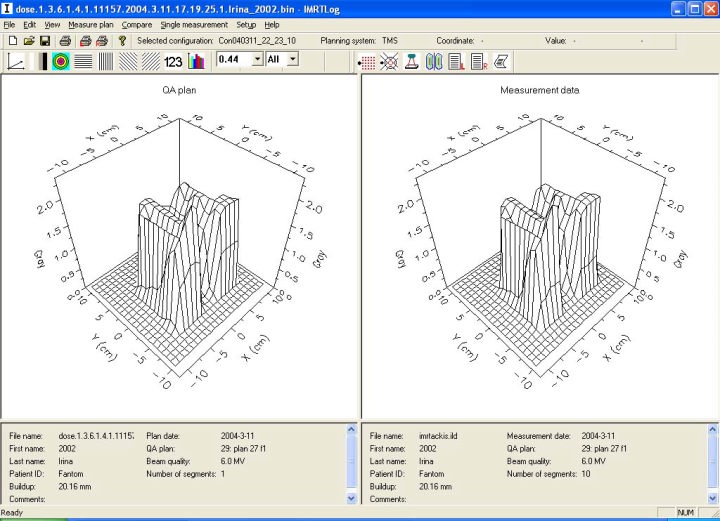Open the All dropdown arrow
Viewport: 720px width, 521px height.
click(292, 59)
